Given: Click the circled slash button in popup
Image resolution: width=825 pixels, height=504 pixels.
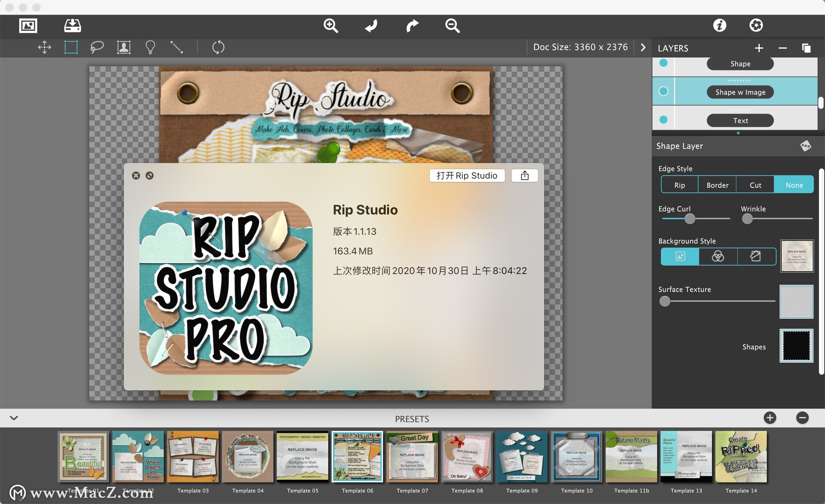Looking at the screenshot, I should [150, 175].
